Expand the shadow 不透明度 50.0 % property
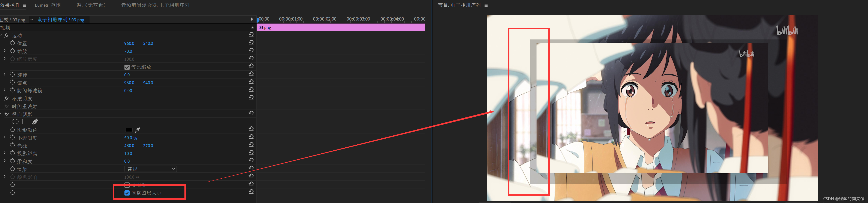The height and width of the screenshot is (203, 868). pos(4,137)
